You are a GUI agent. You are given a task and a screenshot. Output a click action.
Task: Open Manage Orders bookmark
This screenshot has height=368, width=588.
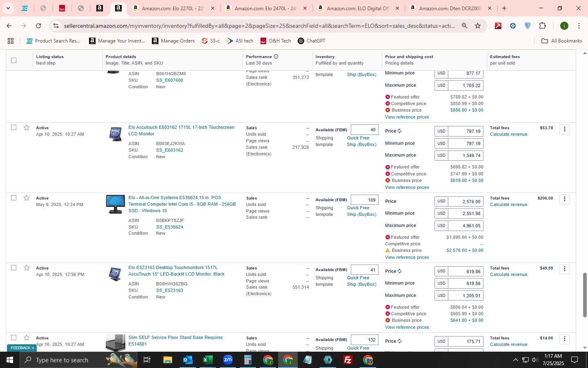point(173,41)
